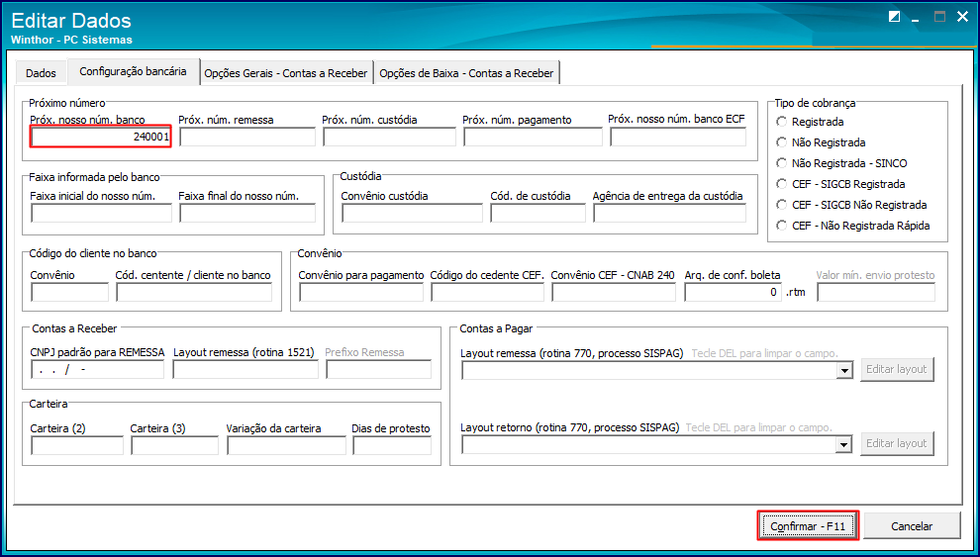Focus Próx. nosso núm. banco field
The image size is (980, 557).
pos(101,138)
